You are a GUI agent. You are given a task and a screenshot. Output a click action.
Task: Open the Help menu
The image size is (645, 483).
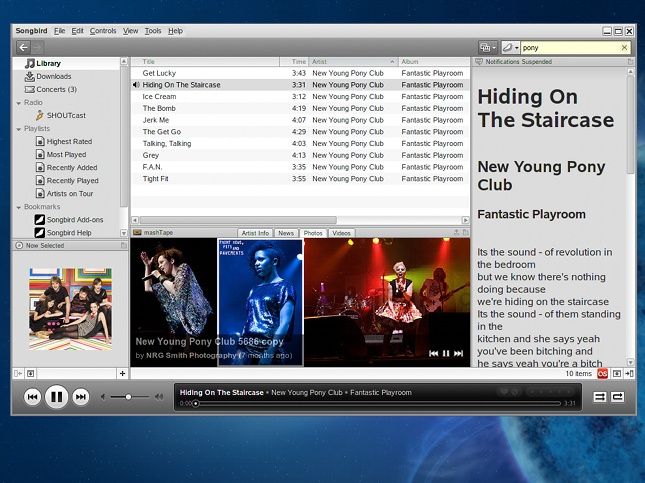pos(175,31)
